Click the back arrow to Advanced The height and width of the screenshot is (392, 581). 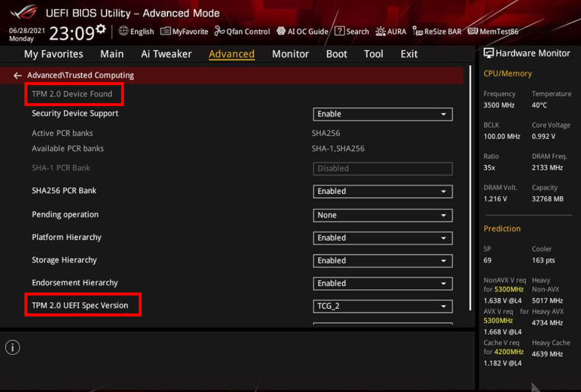[18, 76]
